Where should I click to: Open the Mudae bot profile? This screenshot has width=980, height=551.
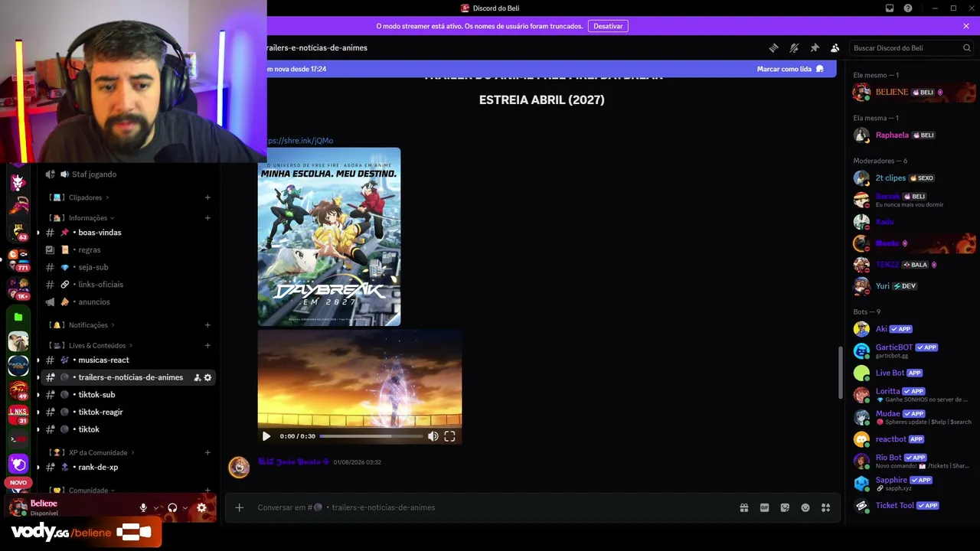[x=911, y=417]
